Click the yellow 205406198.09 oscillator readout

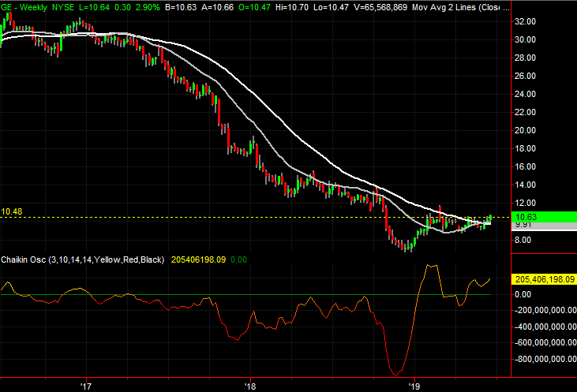[x=198, y=260]
